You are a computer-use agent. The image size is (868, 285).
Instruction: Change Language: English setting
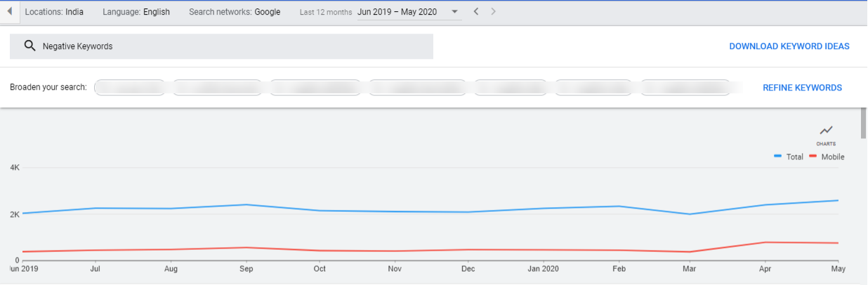pyautogui.click(x=136, y=12)
